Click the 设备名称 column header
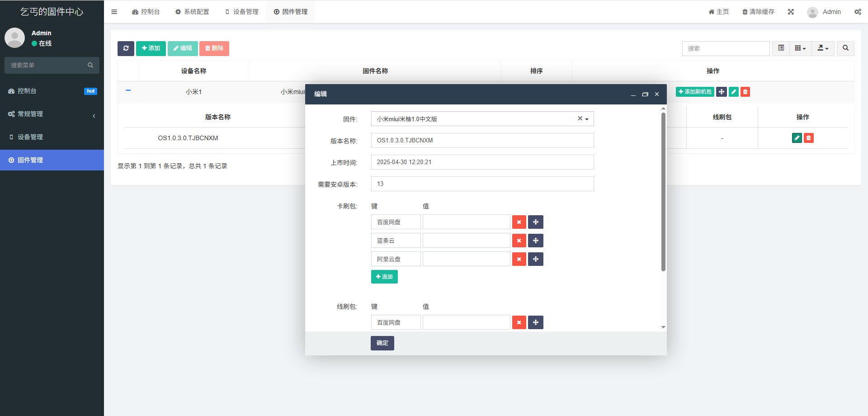 193,71
